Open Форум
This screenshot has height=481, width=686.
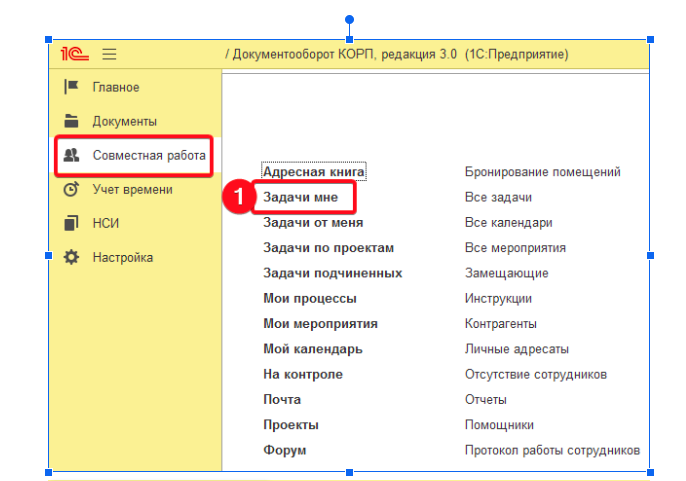pyautogui.click(x=285, y=450)
